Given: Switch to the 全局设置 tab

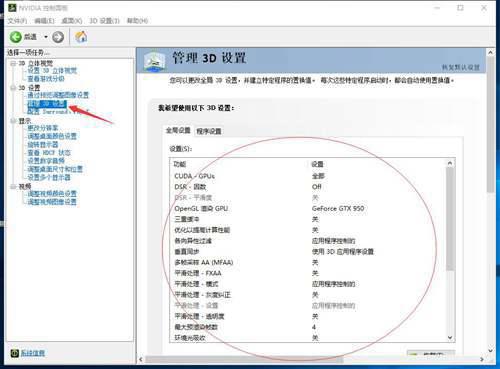Looking at the screenshot, I should coord(178,130).
